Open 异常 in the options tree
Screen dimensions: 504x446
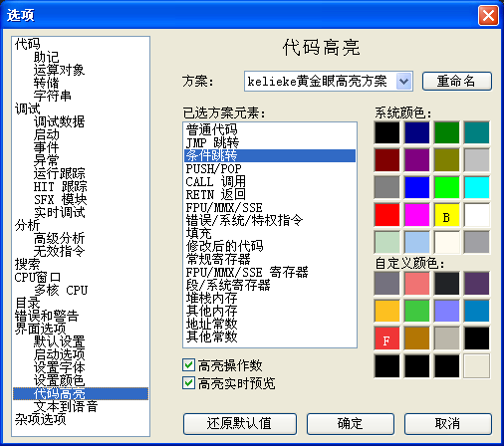(x=46, y=160)
